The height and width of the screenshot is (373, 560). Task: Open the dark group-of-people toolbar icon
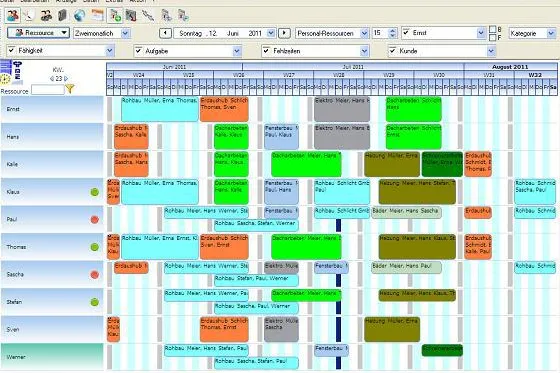coord(46,15)
